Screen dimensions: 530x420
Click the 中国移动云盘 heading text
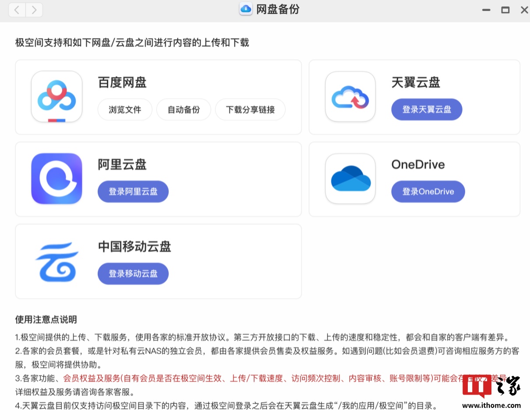pos(134,247)
